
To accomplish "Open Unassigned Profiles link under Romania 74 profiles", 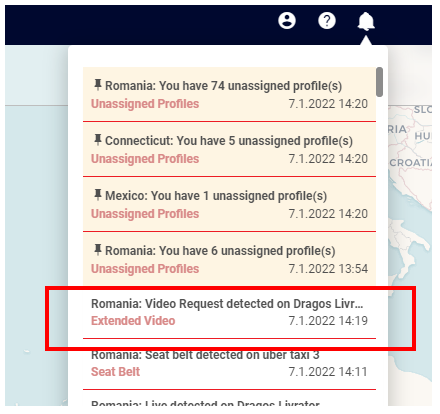I will click(x=145, y=104).
